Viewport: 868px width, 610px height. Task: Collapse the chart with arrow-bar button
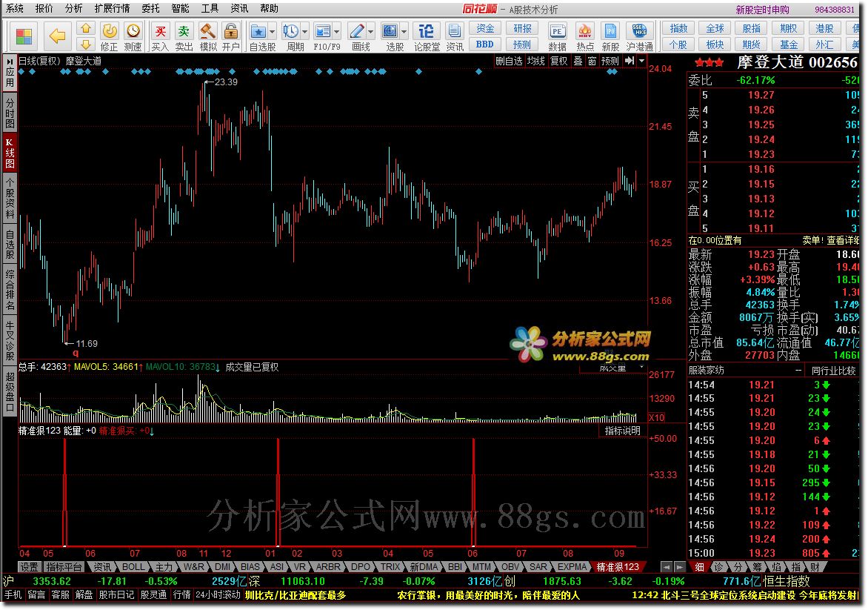coord(630,61)
